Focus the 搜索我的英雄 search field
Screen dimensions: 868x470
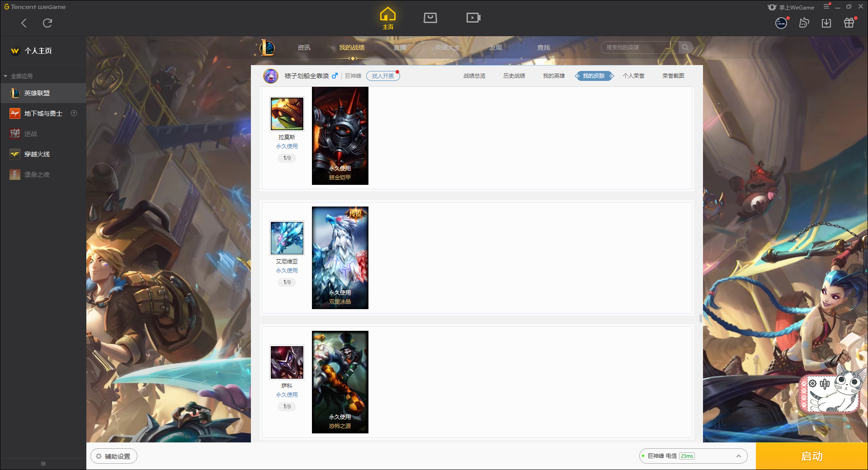(639, 47)
